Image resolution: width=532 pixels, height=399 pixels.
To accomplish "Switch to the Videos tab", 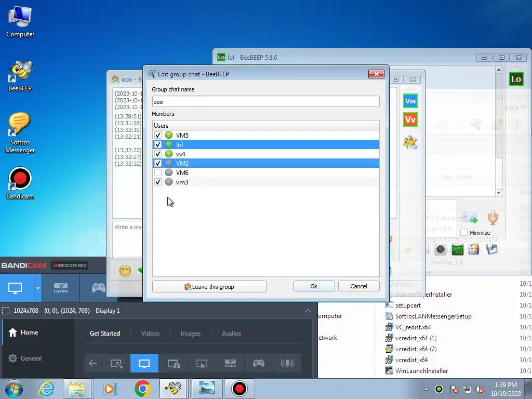I will [x=150, y=334].
